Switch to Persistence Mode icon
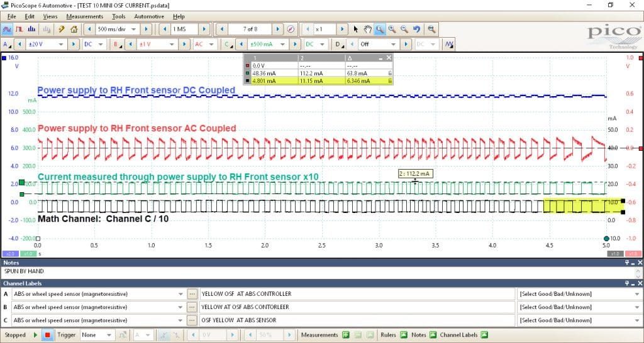 [19, 29]
